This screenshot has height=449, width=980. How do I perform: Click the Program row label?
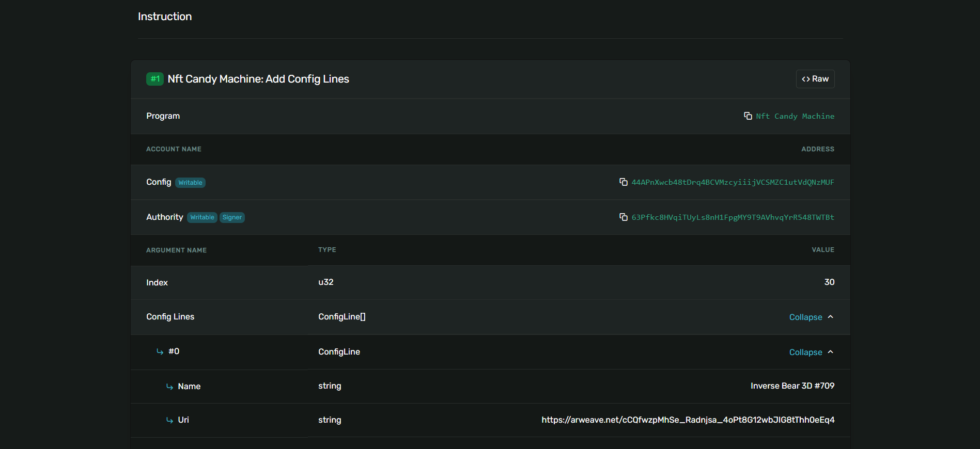(x=163, y=116)
